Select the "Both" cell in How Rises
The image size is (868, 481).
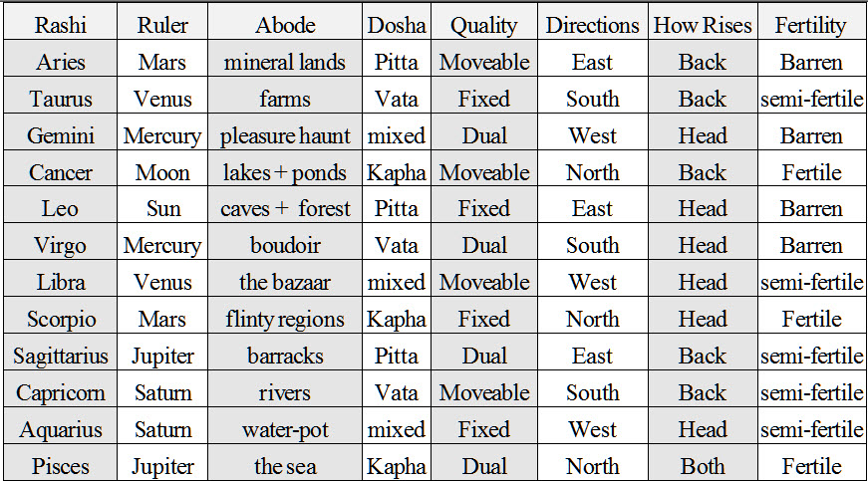click(703, 466)
